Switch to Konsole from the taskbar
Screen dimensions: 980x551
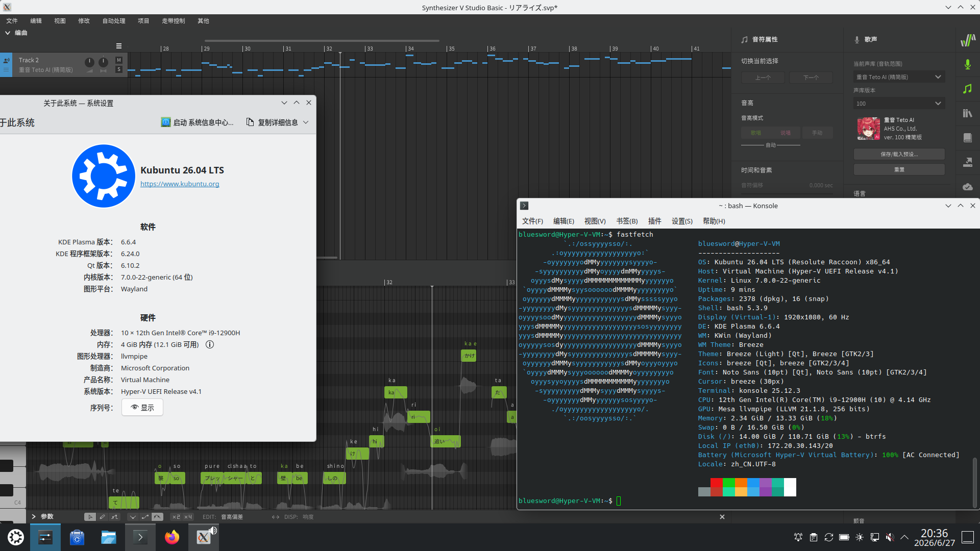tap(140, 537)
